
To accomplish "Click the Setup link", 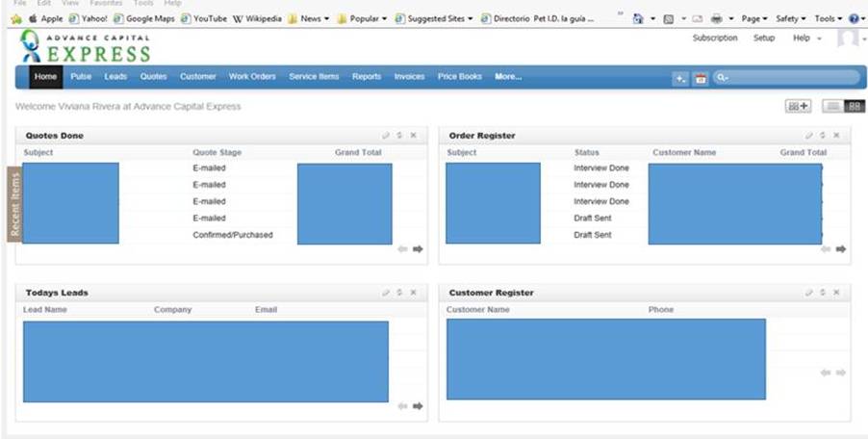I will [x=764, y=39].
